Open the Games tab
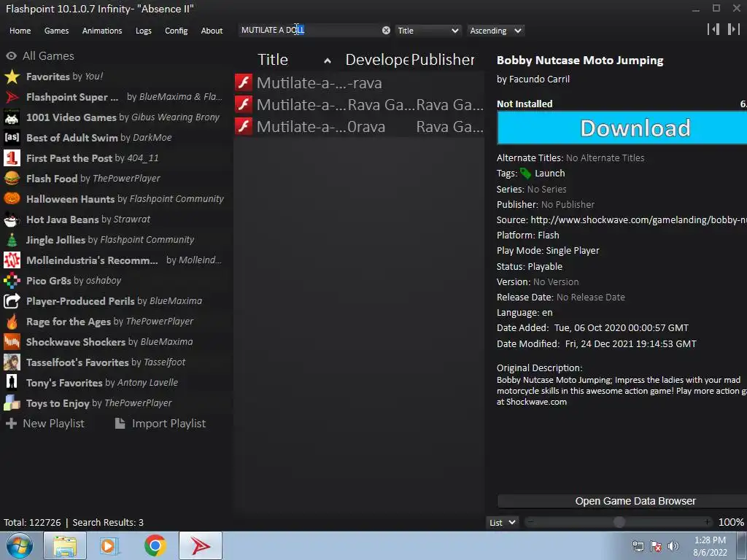The width and height of the screenshot is (747, 560). point(56,31)
